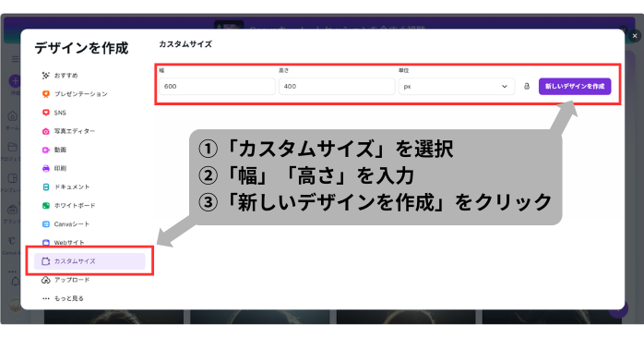Select プレゼンテーション category
Viewport: 644px width, 337px height.
(89, 94)
